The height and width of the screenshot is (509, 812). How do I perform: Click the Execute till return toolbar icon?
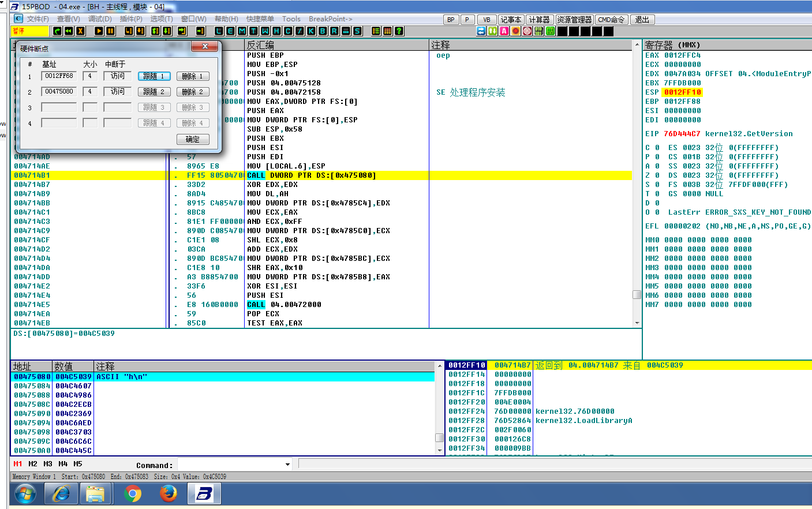pos(182,31)
